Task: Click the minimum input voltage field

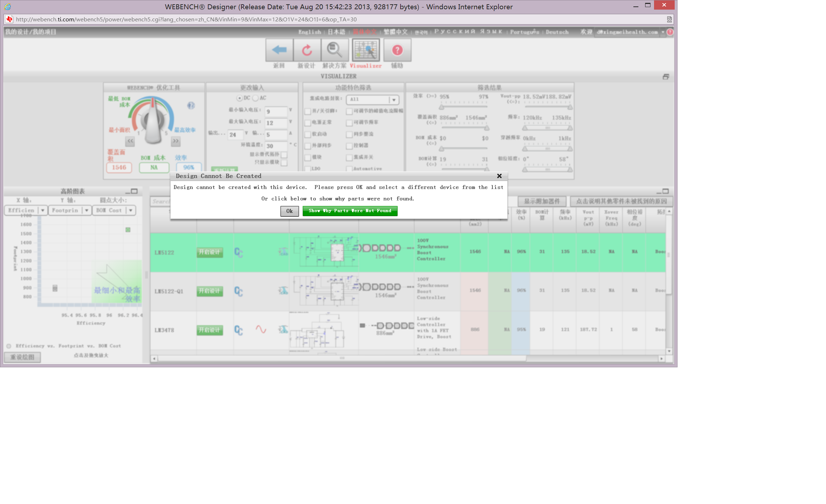Action: pos(276,111)
